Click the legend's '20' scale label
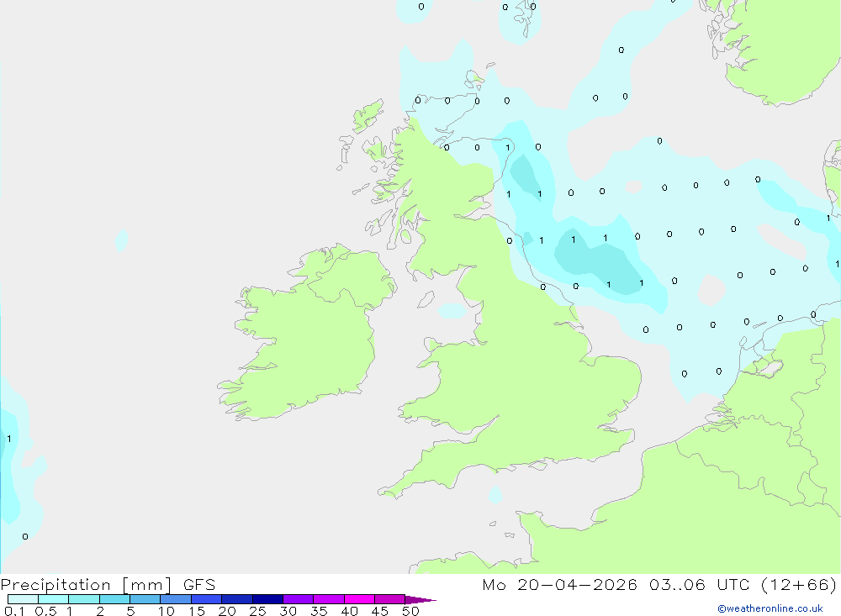841x616 pixels. [227, 611]
